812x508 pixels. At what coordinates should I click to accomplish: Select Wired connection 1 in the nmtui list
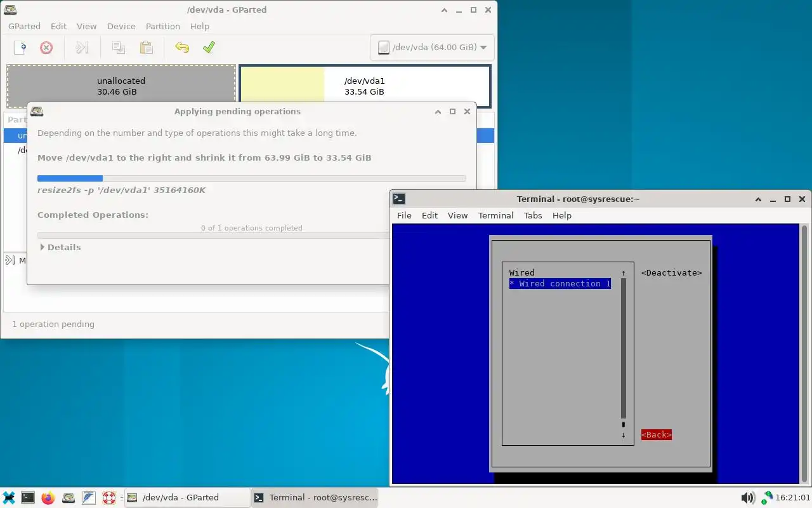tap(560, 284)
